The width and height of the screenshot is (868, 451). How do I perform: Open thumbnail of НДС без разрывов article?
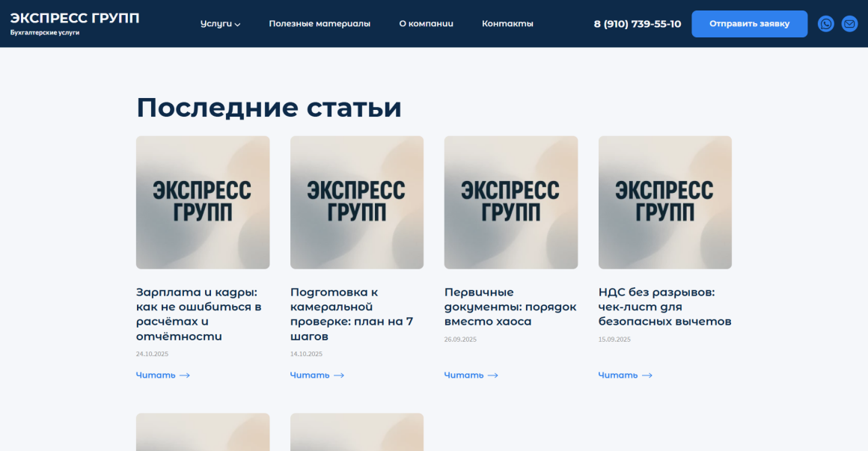pyautogui.click(x=665, y=202)
